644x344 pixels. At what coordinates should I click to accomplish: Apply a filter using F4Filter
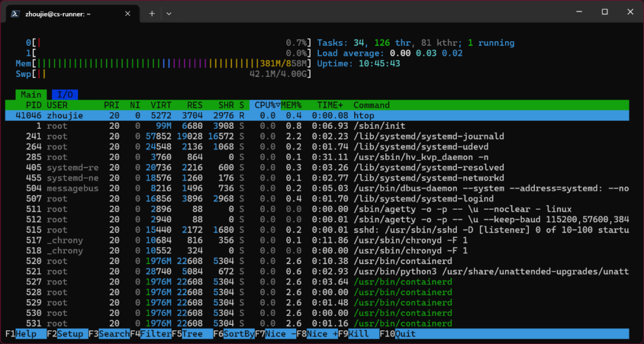click(x=149, y=334)
